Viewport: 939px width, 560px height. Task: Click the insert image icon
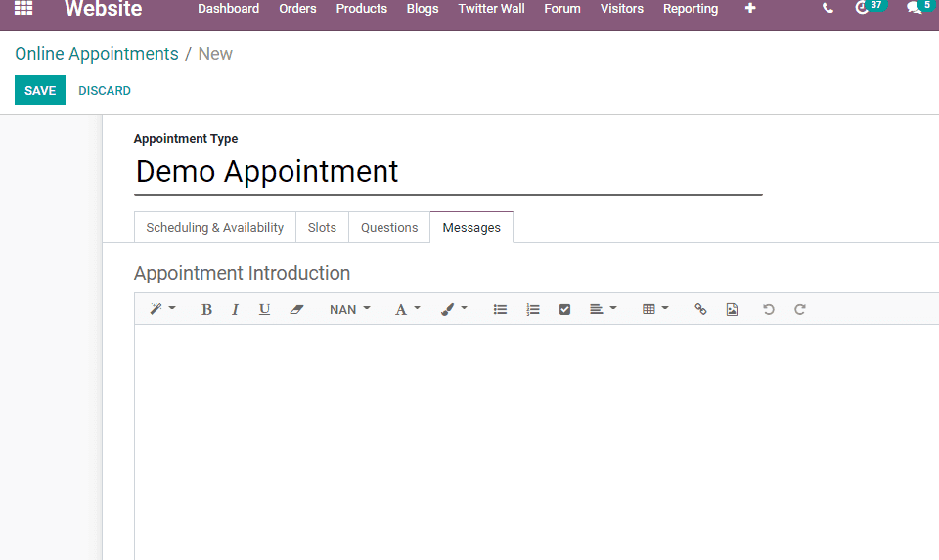tap(732, 309)
